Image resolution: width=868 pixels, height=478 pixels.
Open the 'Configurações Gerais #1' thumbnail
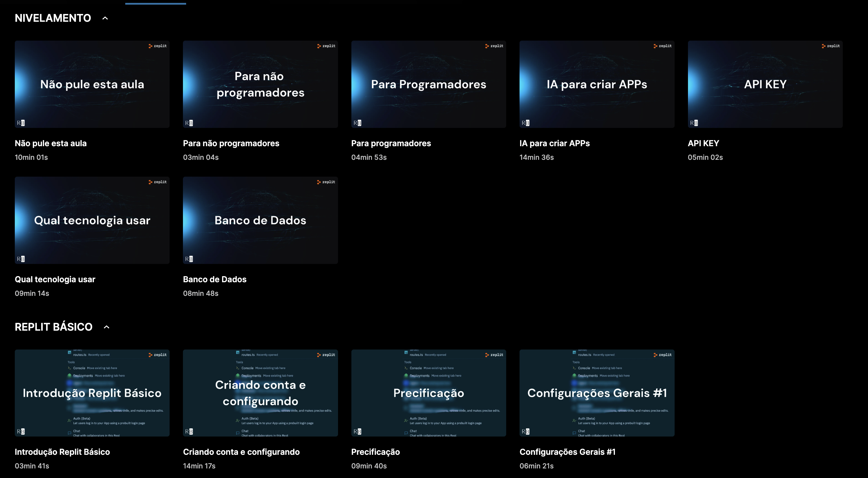pyautogui.click(x=597, y=393)
